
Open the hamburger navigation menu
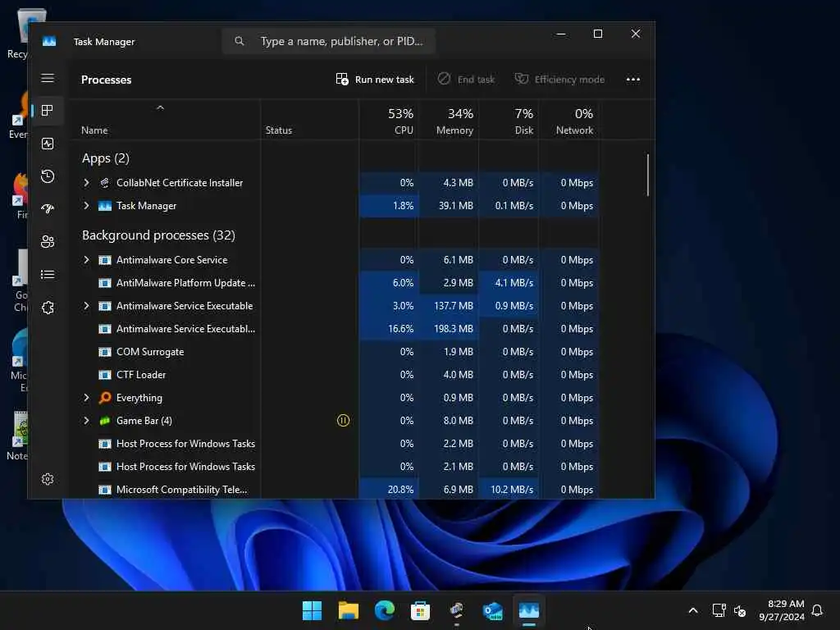point(48,78)
